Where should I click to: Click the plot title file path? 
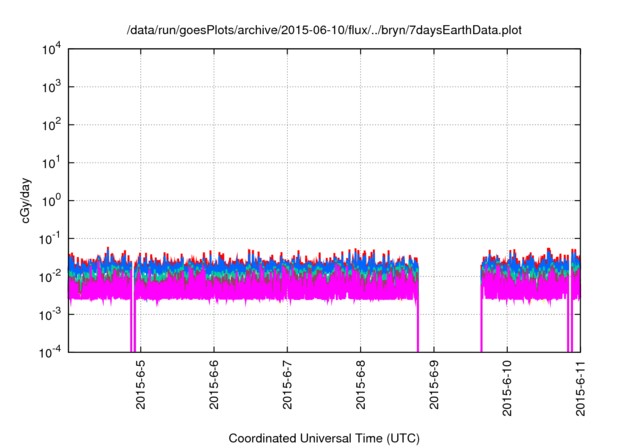pyautogui.click(x=324, y=31)
